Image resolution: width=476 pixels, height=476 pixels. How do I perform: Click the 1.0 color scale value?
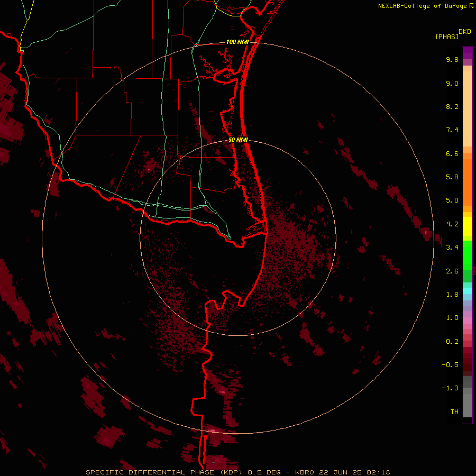pos(452,318)
